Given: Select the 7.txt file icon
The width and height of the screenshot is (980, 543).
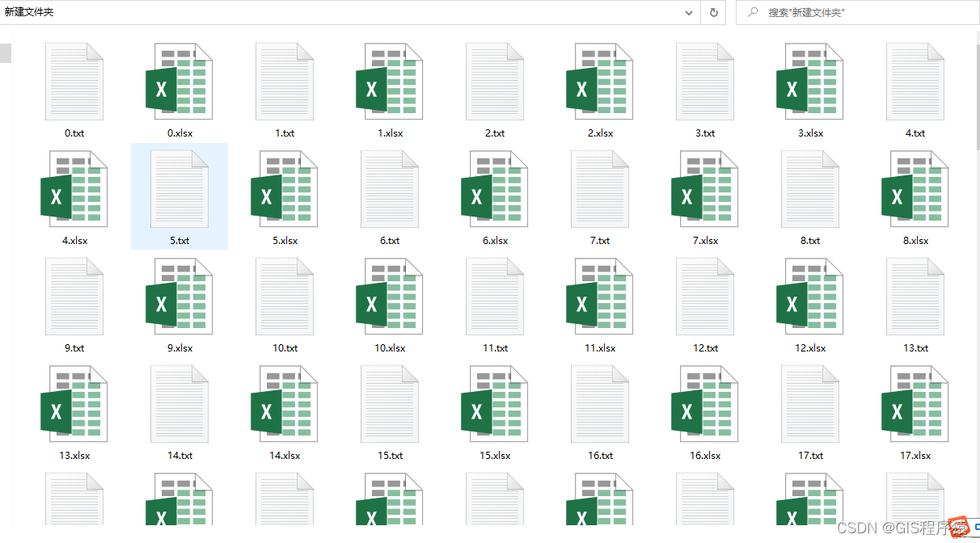Looking at the screenshot, I should 600,189.
